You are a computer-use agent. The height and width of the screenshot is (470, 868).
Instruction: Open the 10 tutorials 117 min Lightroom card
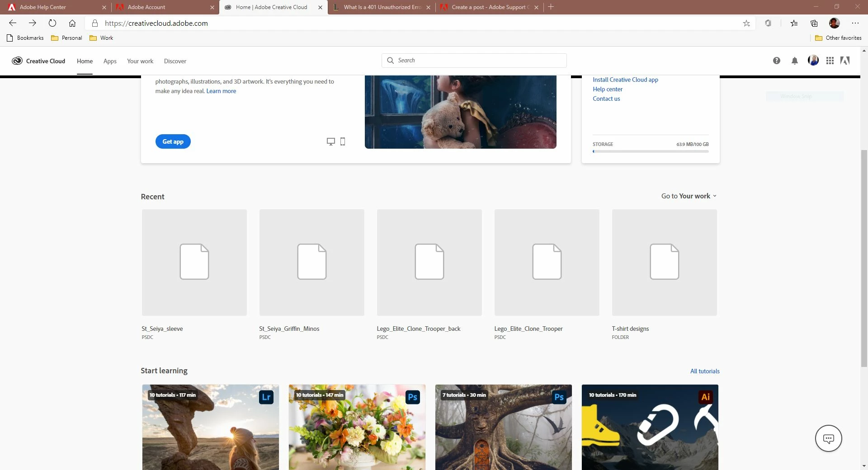pyautogui.click(x=211, y=427)
